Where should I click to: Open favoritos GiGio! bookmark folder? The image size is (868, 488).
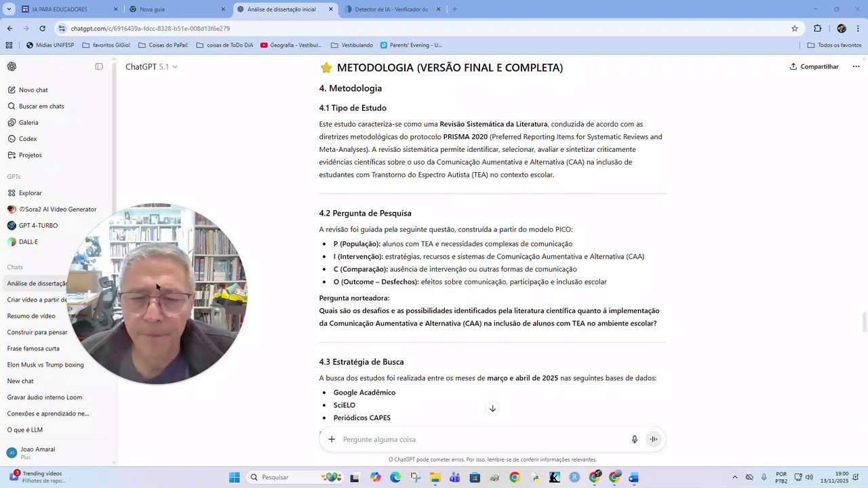pos(106,45)
